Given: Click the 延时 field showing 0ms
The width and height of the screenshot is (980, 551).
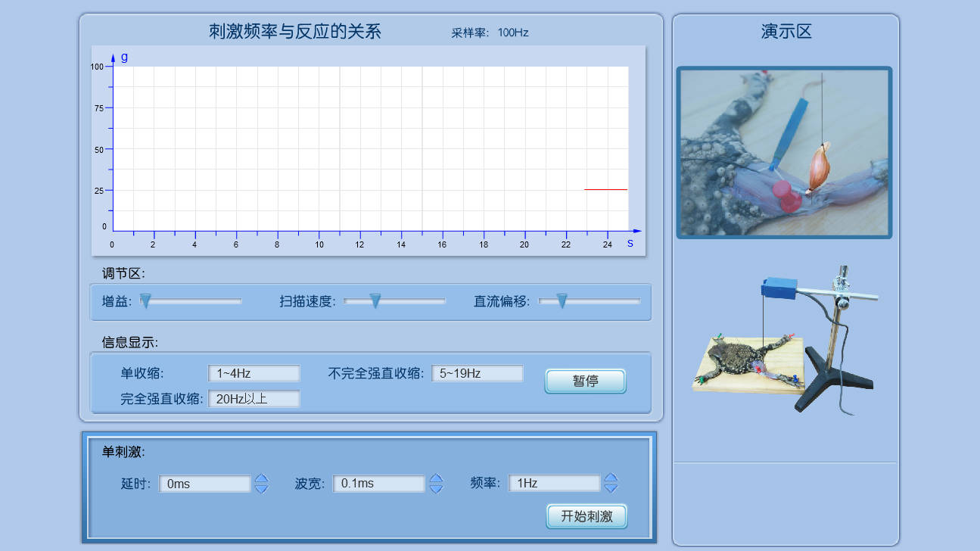Looking at the screenshot, I should click(204, 484).
